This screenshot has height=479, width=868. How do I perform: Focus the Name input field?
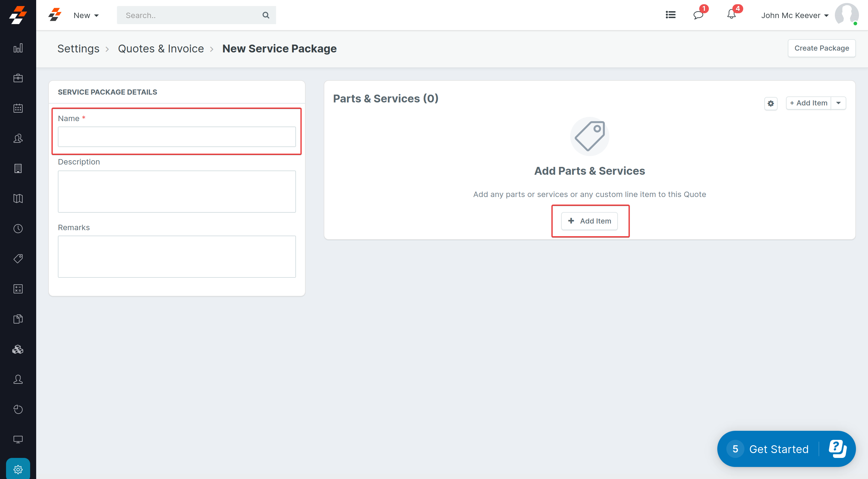click(177, 137)
